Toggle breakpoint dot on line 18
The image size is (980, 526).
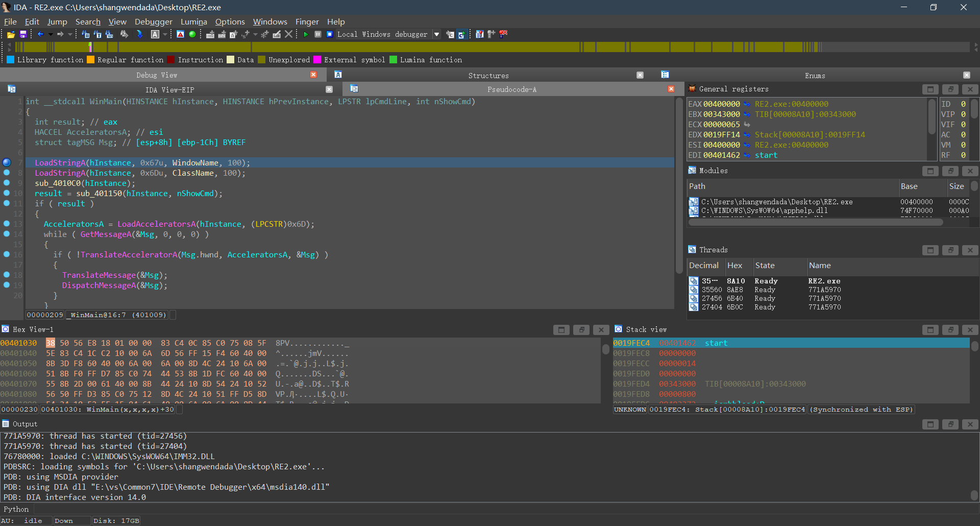[7, 275]
